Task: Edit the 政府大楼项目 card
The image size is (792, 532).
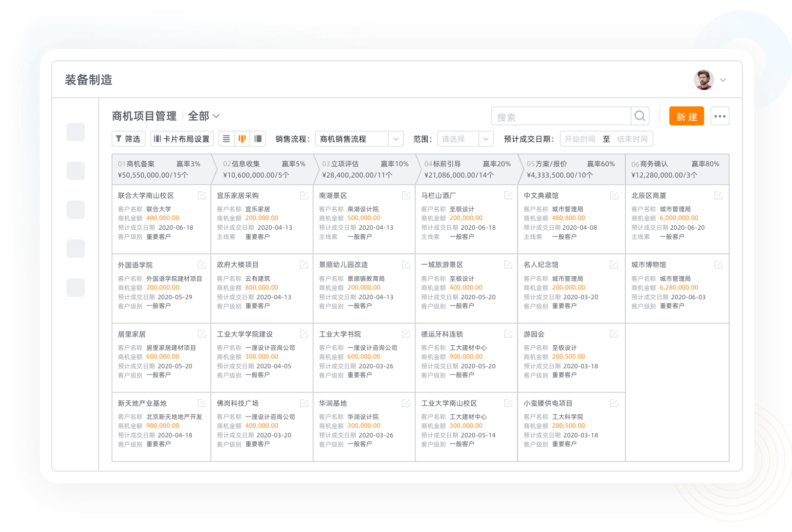Action: click(304, 264)
